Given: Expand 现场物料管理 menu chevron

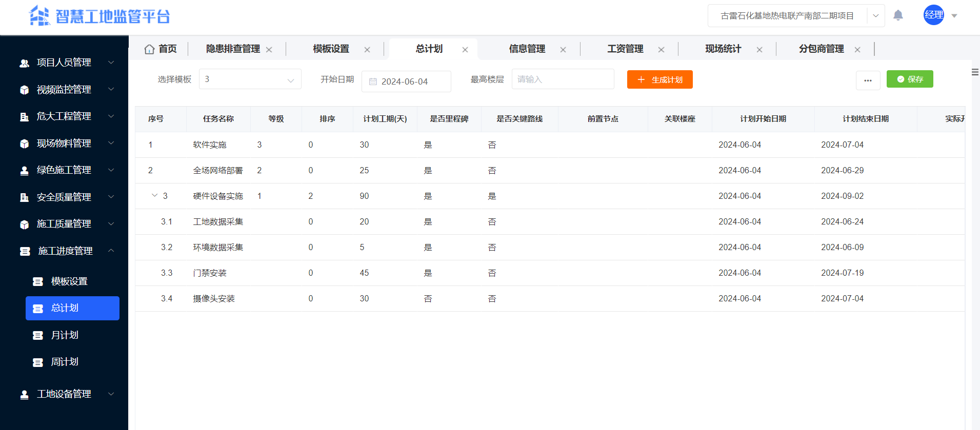Looking at the screenshot, I should point(111,143).
